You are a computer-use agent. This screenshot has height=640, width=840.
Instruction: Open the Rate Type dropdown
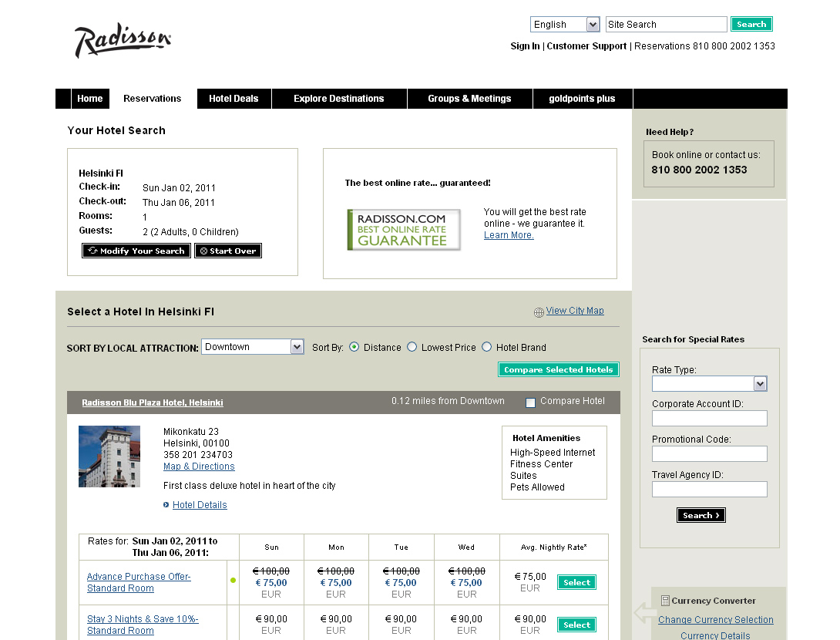pos(709,384)
